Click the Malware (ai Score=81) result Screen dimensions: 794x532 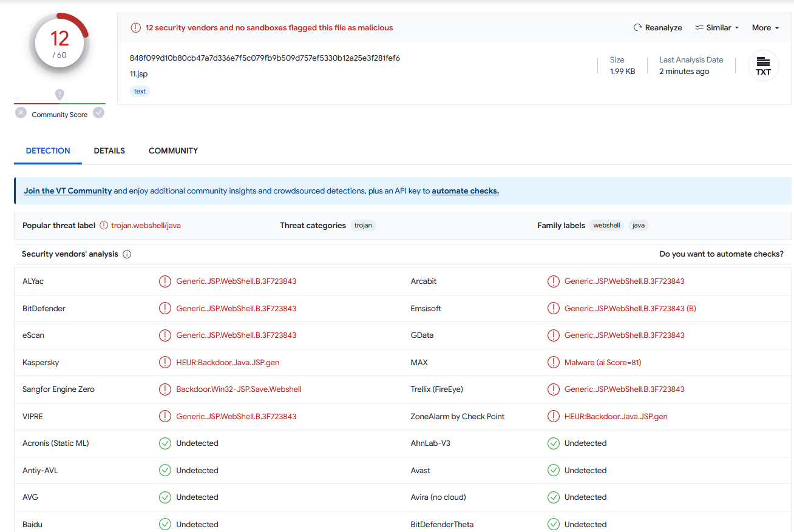(603, 362)
